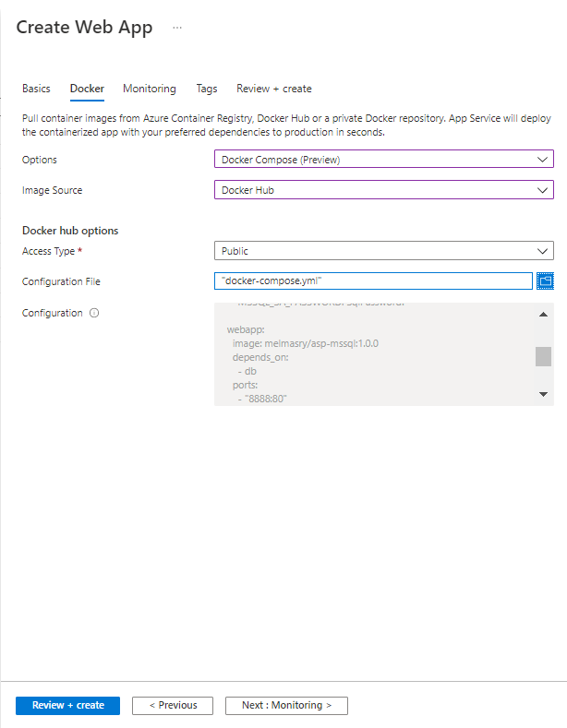The image size is (567, 728).
Task: Click the Docker hub options heading
Action: 70,231
